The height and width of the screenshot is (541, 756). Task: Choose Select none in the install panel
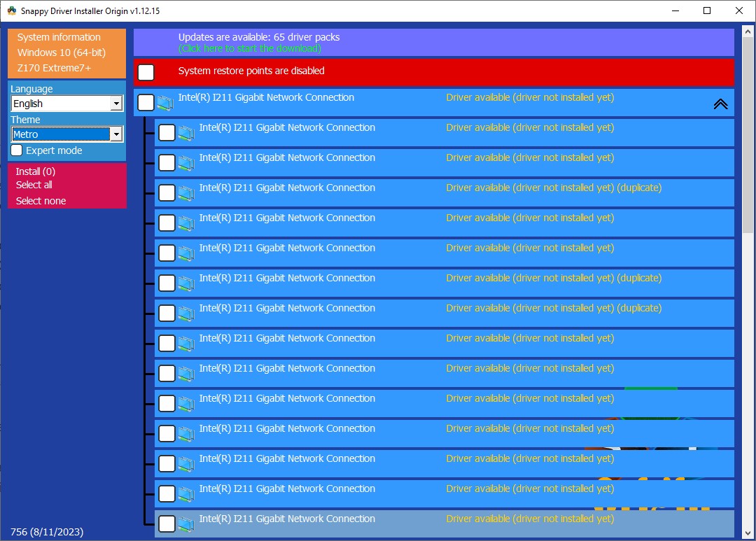[x=41, y=201]
